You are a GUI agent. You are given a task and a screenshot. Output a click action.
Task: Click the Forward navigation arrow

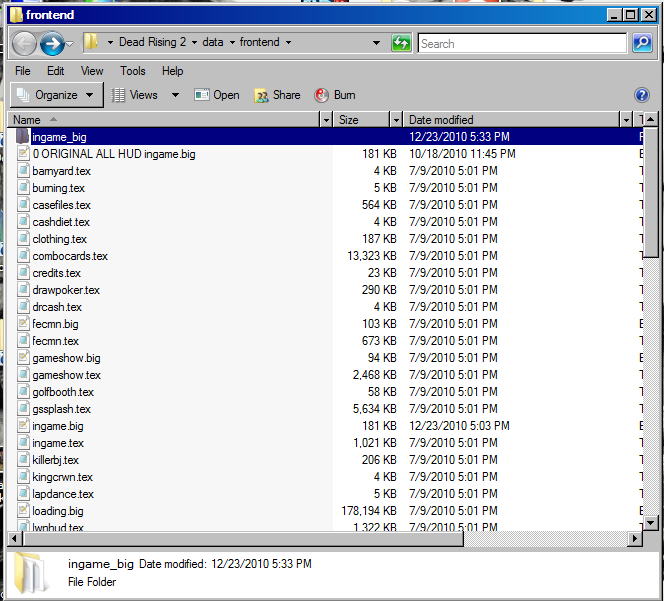click(52, 44)
